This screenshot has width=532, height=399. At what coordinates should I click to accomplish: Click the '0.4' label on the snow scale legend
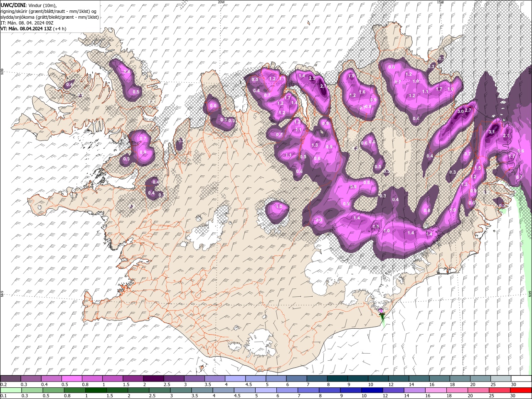pos(44,384)
